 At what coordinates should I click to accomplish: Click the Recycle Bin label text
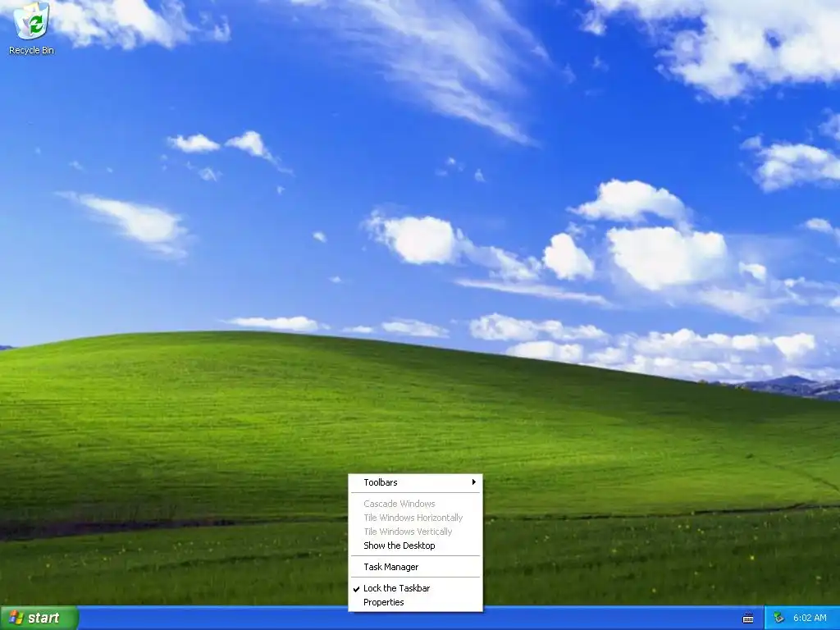pyautogui.click(x=32, y=50)
